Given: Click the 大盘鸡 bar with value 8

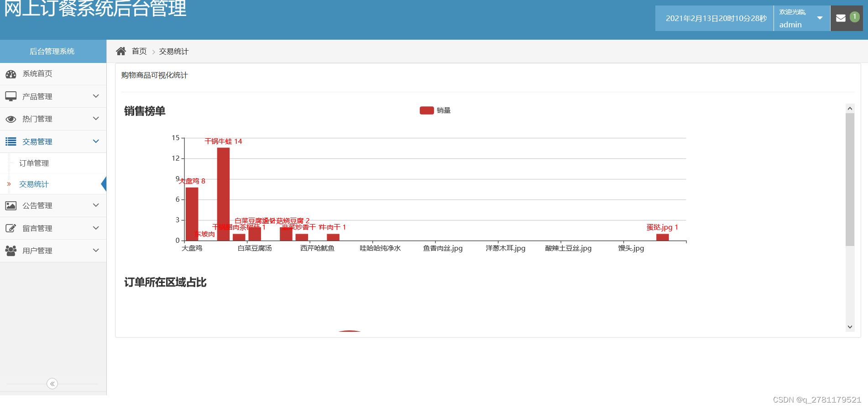Looking at the screenshot, I should coord(192,214).
